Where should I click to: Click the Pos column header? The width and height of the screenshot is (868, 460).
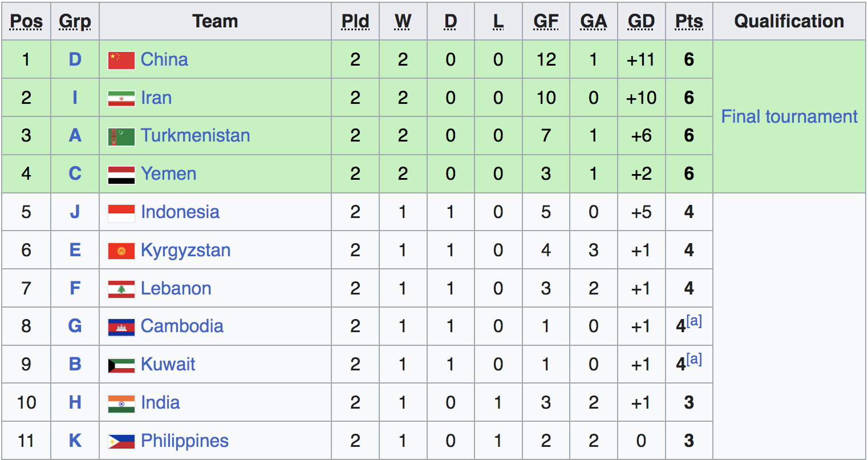26,21
